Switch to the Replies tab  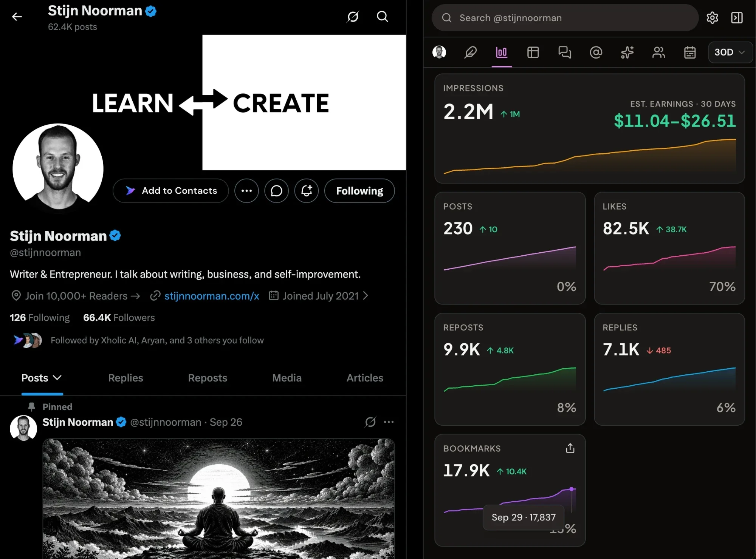125,378
